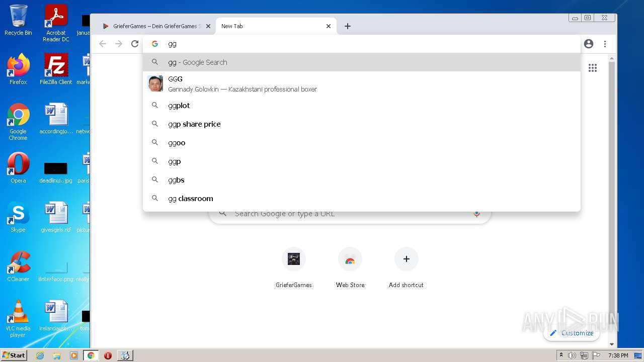Open the Google apps grid
The width and height of the screenshot is (644, 362).
pyautogui.click(x=593, y=68)
